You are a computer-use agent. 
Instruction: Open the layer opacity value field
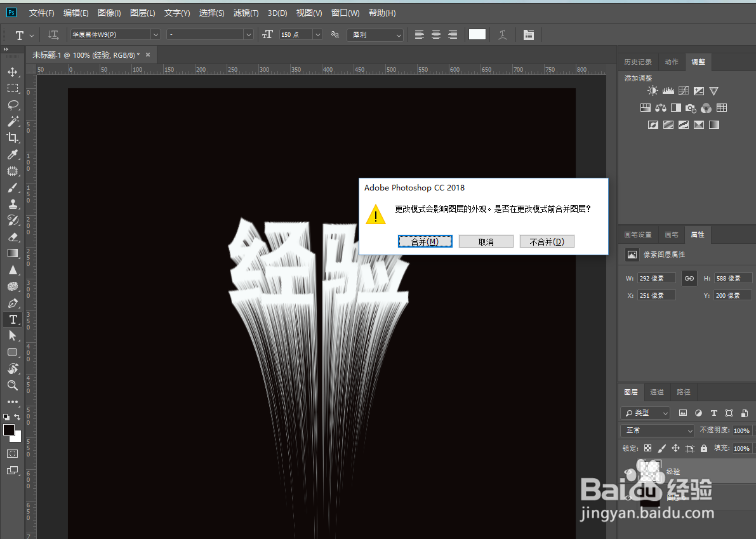742,430
